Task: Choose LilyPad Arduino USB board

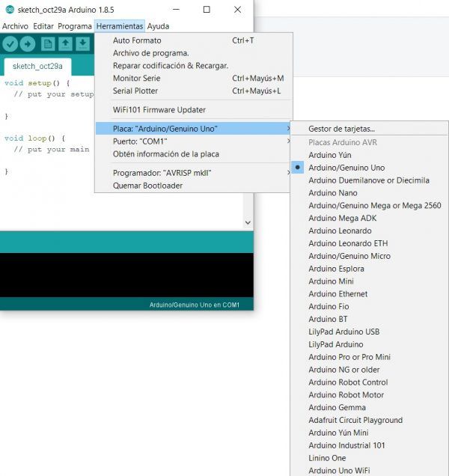Action: tap(370, 332)
